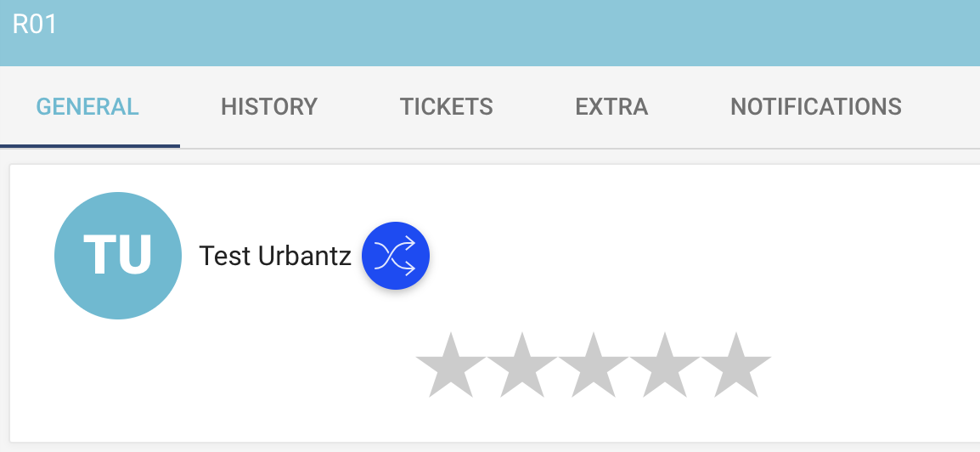Rate four stars
The image size is (980, 452).
click(664, 365)
